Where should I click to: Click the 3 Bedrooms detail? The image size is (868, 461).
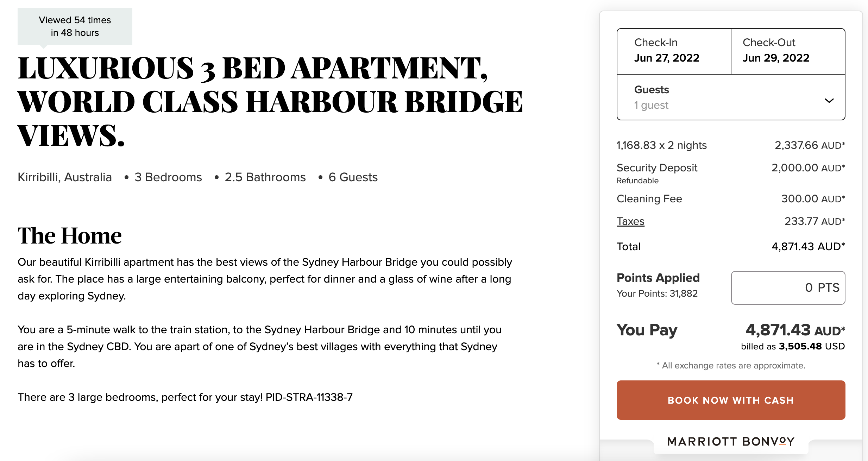point(168,177)
